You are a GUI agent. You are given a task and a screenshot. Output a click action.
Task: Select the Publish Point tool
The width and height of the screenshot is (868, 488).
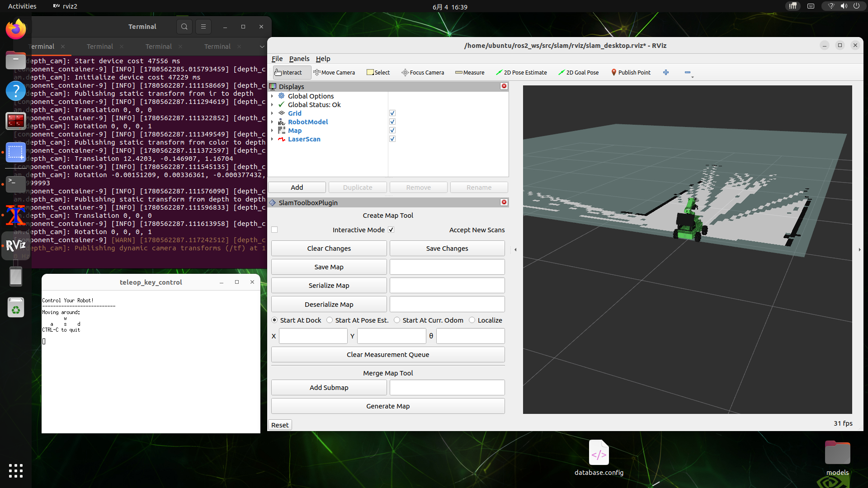(631, 72)
